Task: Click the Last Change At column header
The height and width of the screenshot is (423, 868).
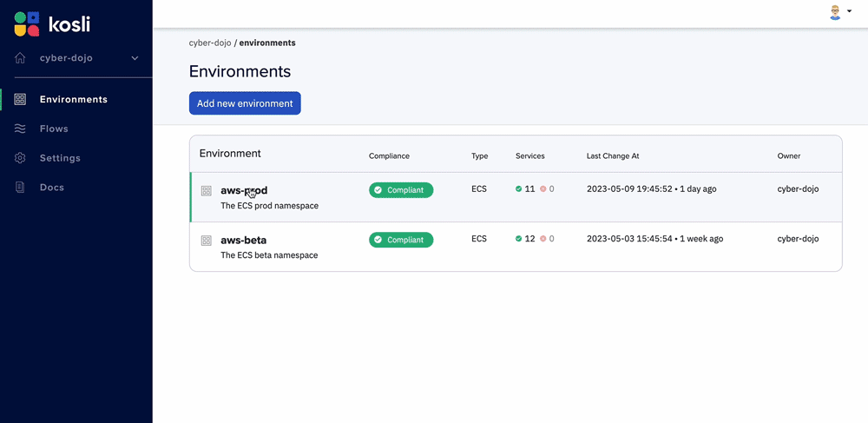Action: (613, 156)
